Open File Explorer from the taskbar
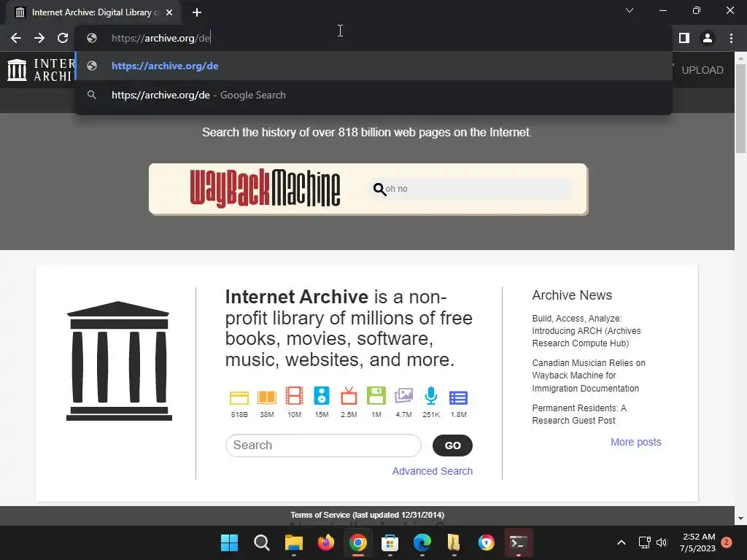Image resolution: width=747 pixels, height=560 pixels. (x=293, y=542)
